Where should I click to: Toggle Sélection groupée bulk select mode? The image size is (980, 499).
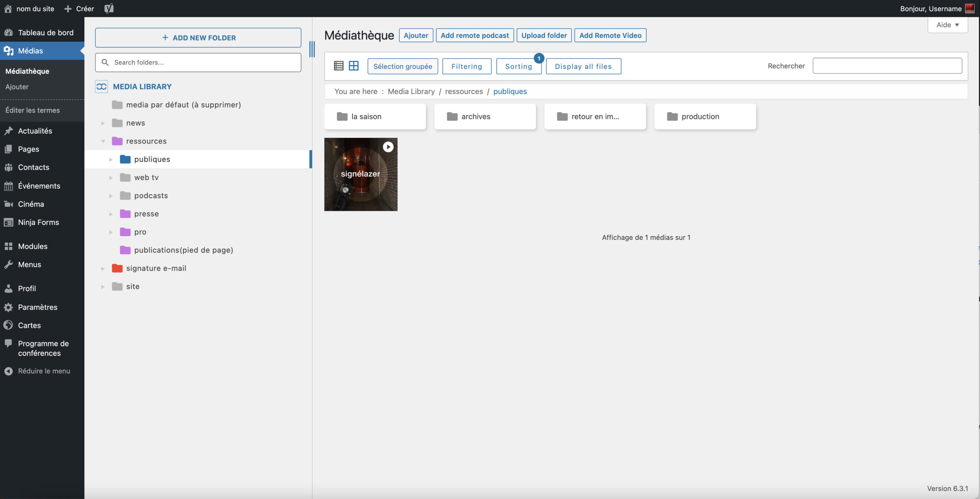click(x=402, y=66)
